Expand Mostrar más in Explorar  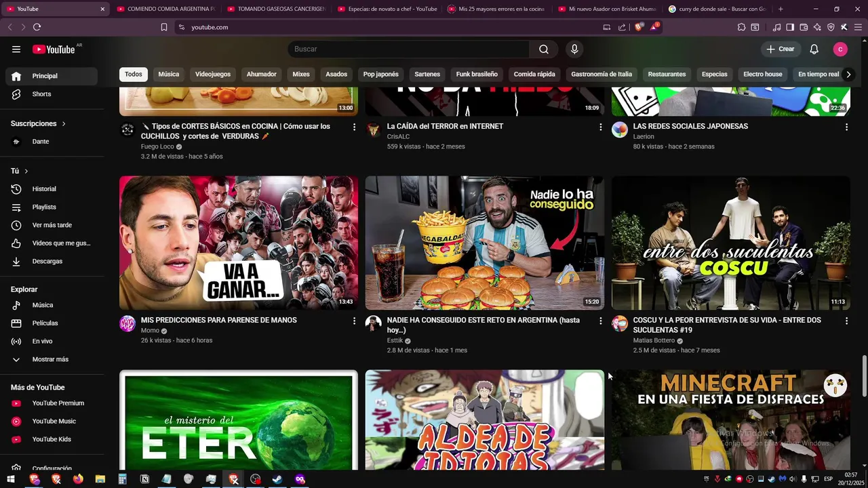coord(52,359)
